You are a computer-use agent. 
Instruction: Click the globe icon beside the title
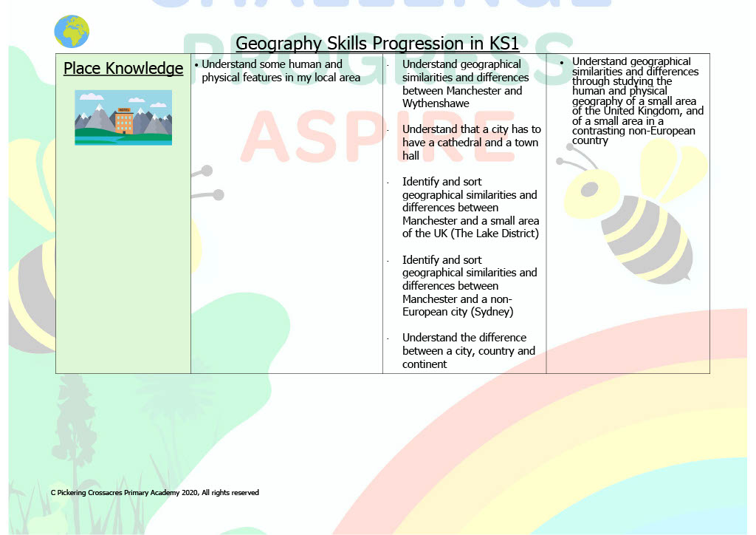[x=72, y=31]
